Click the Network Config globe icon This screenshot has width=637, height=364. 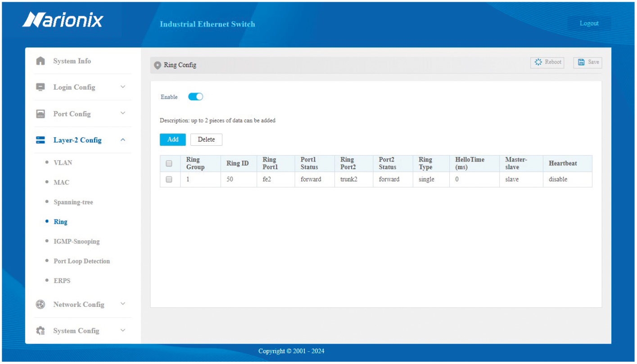[x=41, y=305]
